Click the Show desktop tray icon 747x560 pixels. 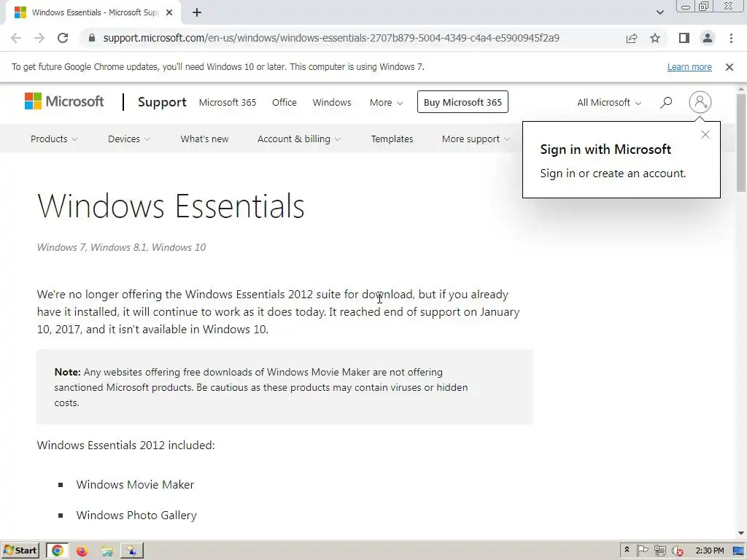pyautogui.click(x=738, y=551)
